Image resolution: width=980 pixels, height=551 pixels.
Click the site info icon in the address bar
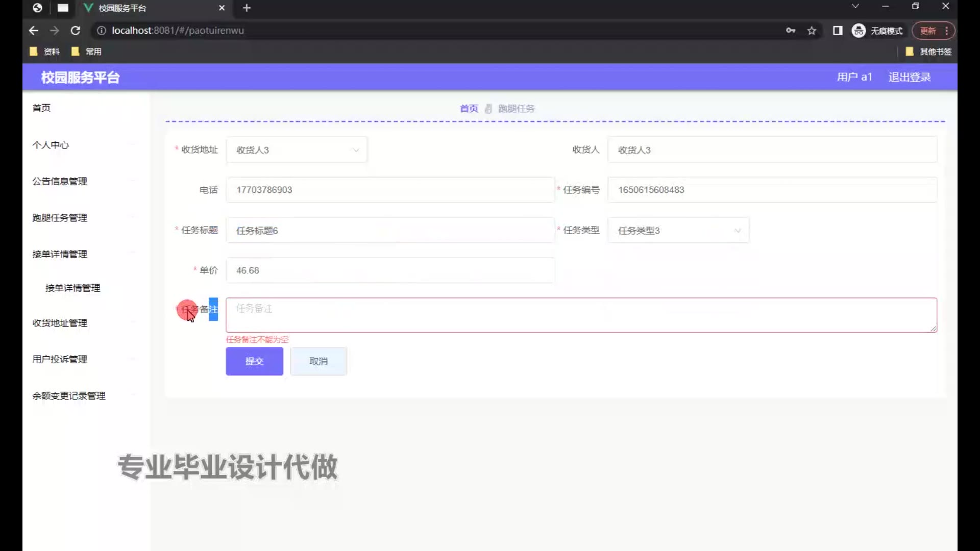click(101, 31)
